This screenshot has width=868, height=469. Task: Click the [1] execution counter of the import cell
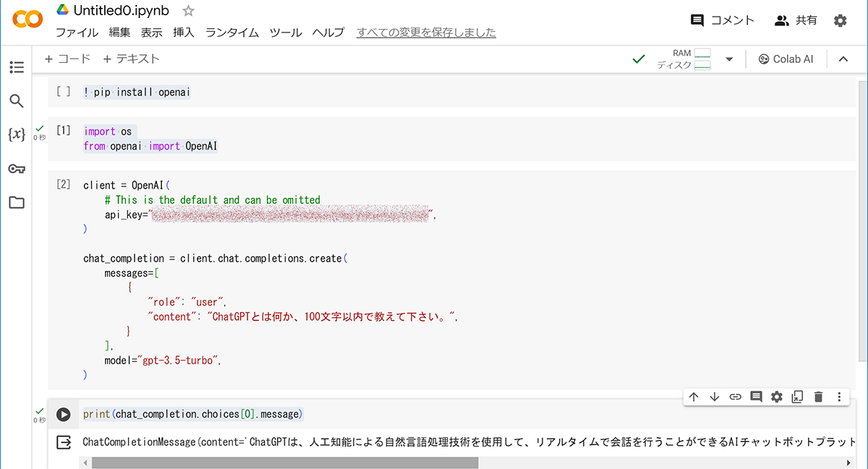point(64,131)
